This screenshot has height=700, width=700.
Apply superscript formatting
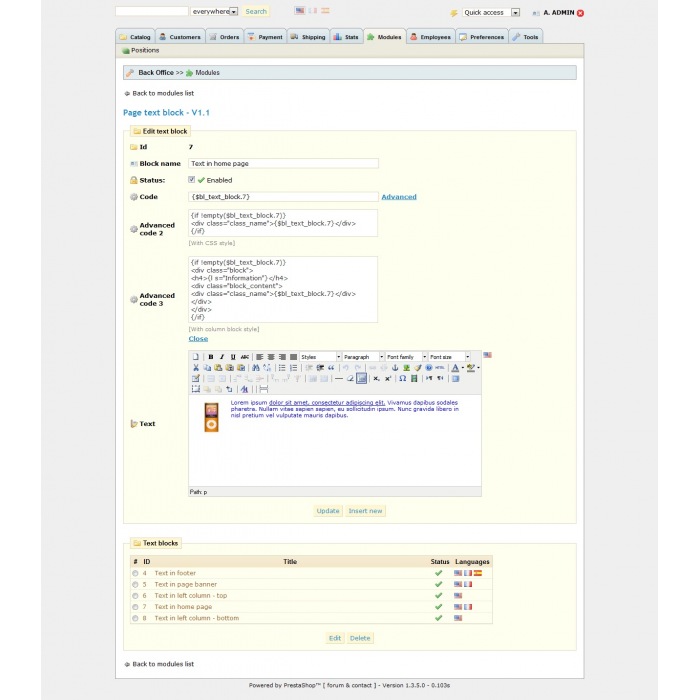[388, 379]
